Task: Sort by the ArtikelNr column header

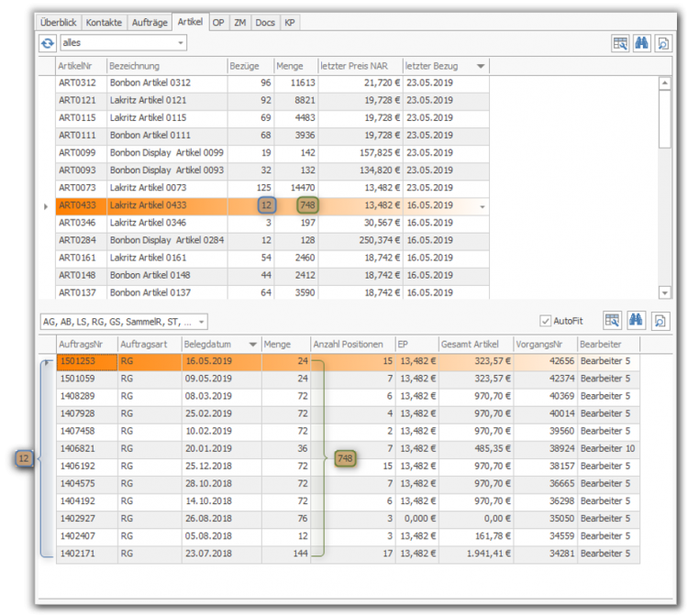Action: coord(81,66)
